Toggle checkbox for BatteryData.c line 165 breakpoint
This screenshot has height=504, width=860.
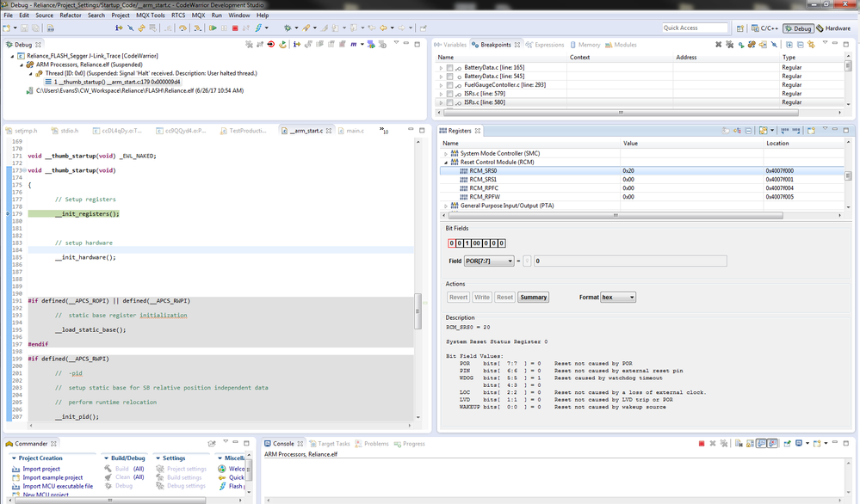pos(449,67)
